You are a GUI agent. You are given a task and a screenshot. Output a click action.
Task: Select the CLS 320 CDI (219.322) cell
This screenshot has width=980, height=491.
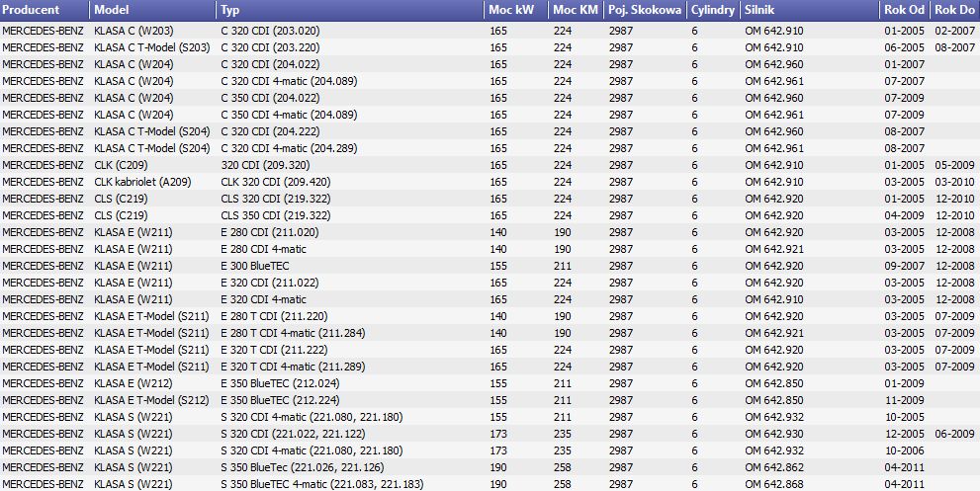[x=276, y=199]
